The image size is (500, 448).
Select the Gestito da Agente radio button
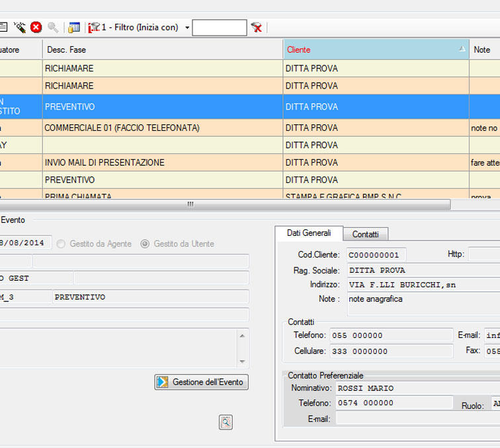(61, 244)
